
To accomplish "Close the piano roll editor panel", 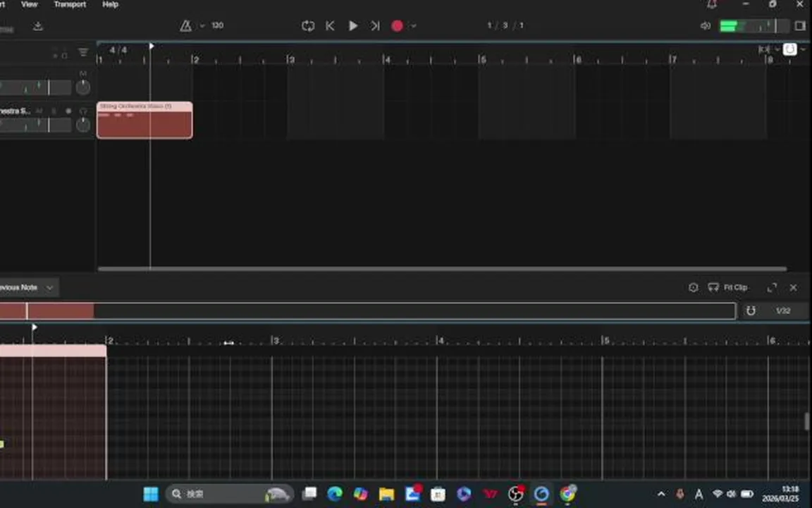I will (x=794, y=287).
